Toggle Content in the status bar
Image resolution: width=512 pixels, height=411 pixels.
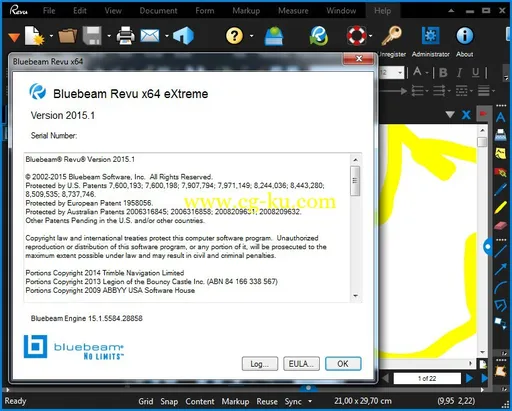coord(200,401)
